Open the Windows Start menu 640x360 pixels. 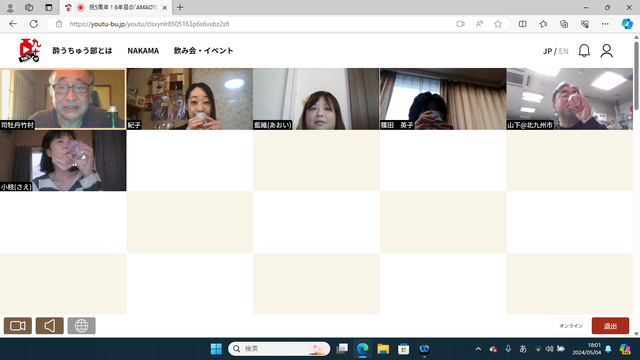tap(216, 349)
